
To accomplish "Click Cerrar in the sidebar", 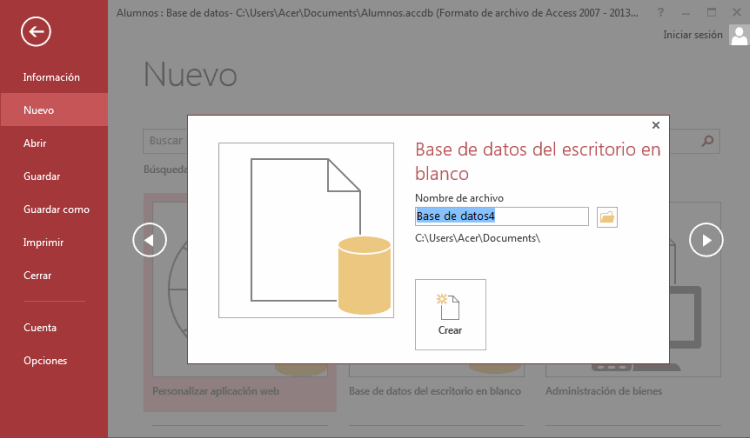I will (38, 275).
